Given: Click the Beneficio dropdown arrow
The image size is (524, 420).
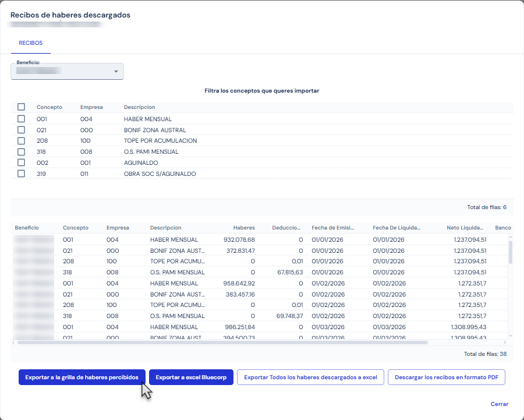Looking at the screenshot, I should click(116, 72).
